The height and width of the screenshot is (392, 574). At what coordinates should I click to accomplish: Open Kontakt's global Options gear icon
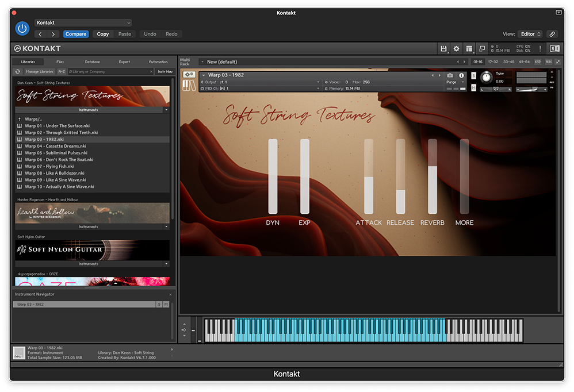456,49
